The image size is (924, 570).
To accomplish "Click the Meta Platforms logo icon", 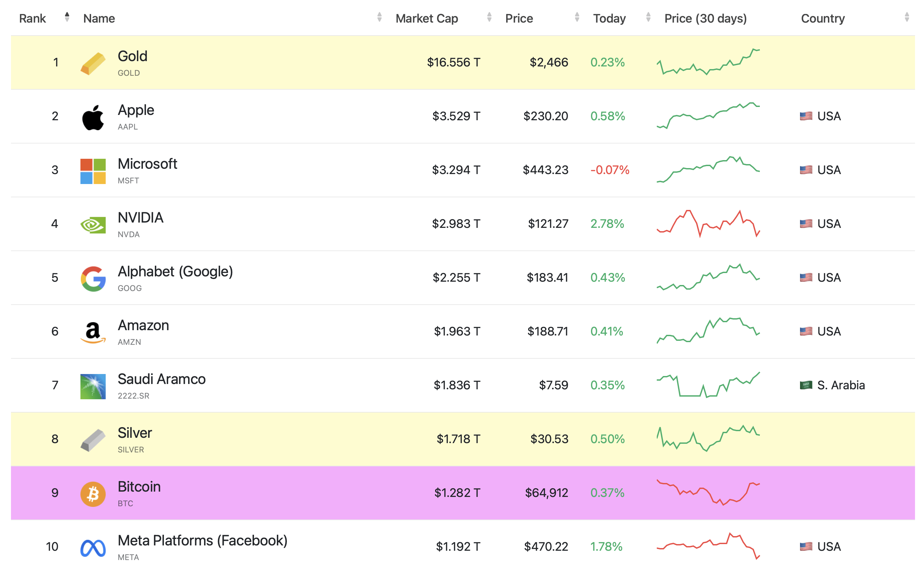I will pos(93,548).
